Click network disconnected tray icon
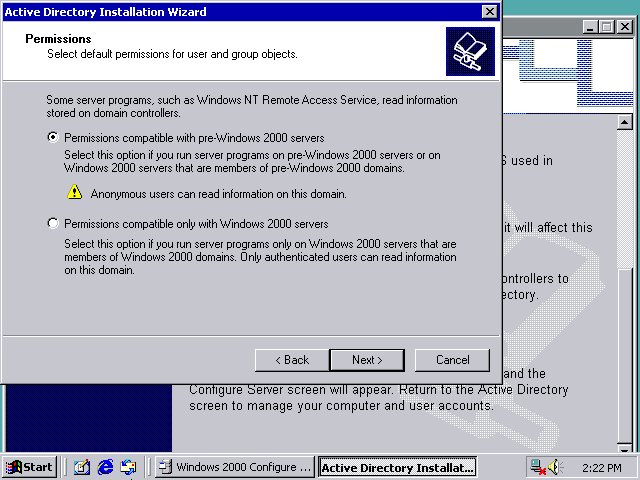 click(538, 467)
